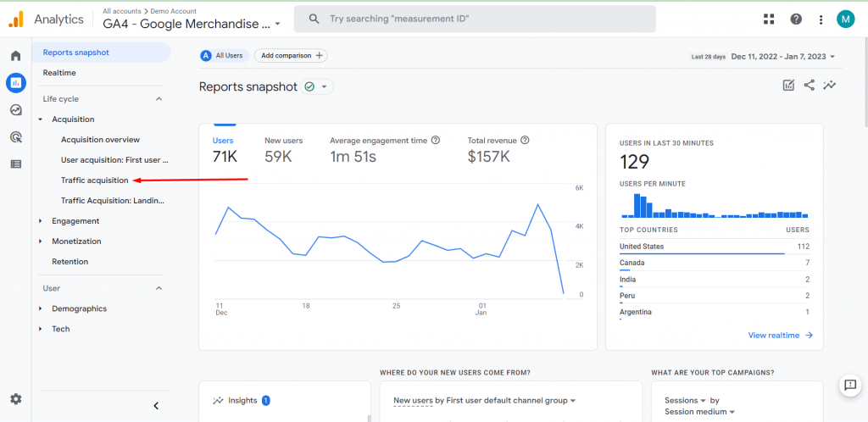The width and height of the screenshot is (868, 422).
Task: Click the Peru country row
Action: coord(715,296)
